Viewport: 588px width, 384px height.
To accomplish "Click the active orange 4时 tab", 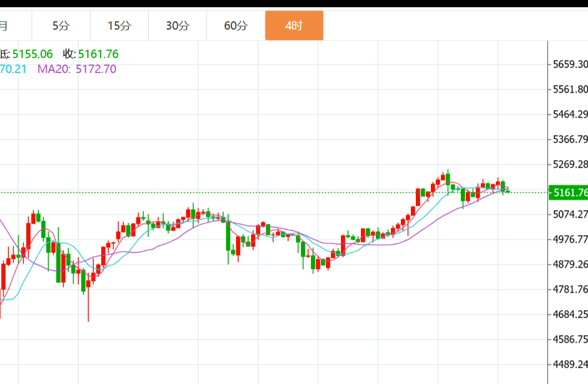I will click(x=294, y=26).
